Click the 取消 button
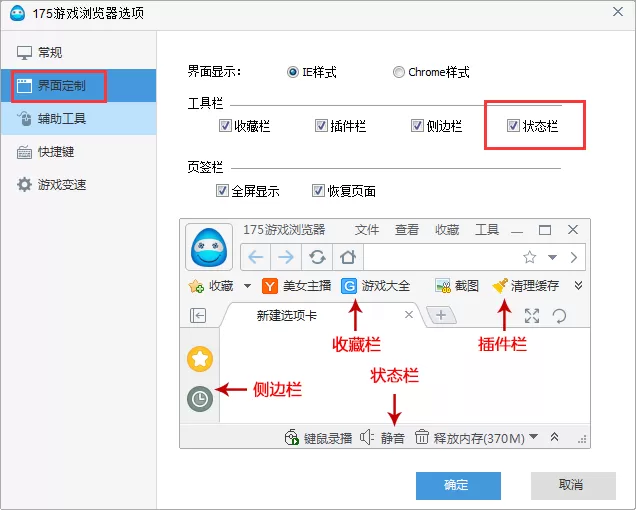This screenshot has width=636, height=510. (x=573, y=485)
